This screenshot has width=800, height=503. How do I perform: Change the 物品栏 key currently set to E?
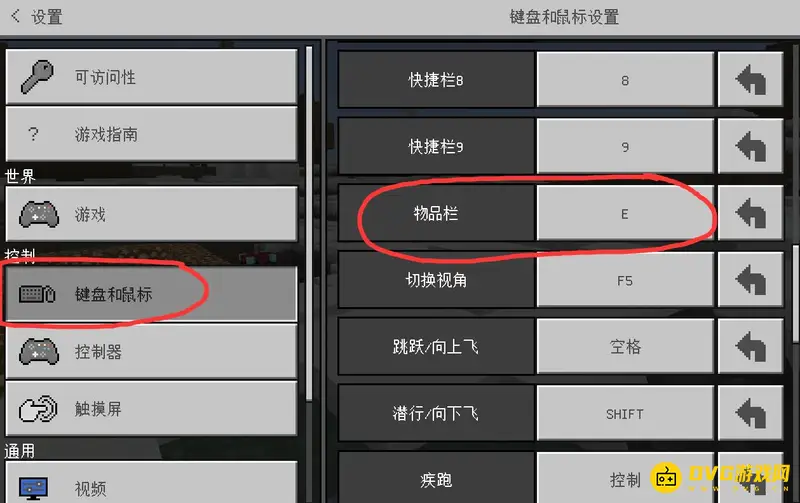coord(625,213)
